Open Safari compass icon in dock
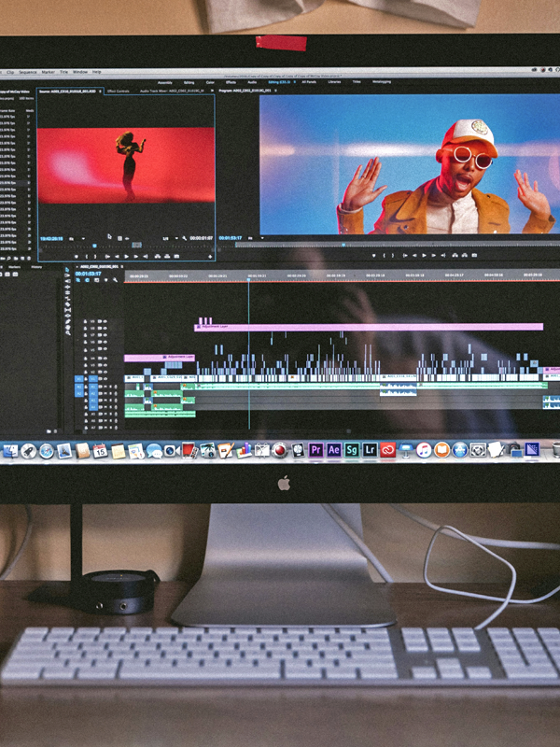 coord(47,451)
